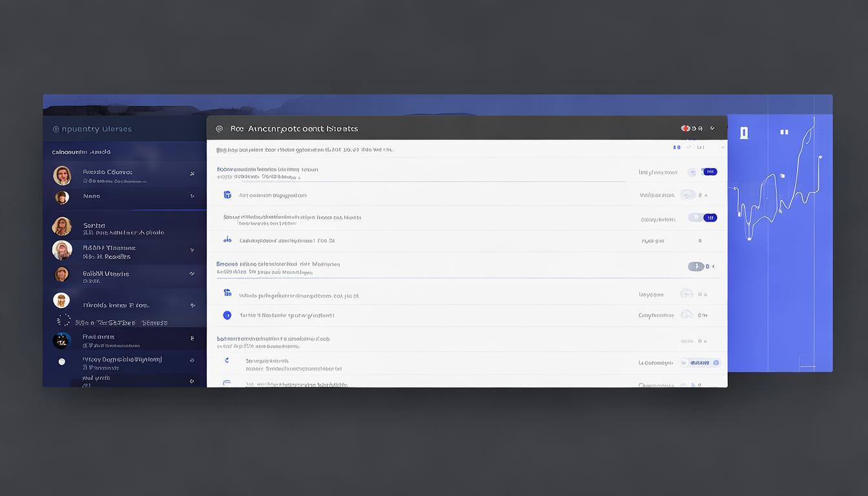
Task: Toggle the second blue switch in settings list
Action: pyautogui.click(x=710, y=218)
